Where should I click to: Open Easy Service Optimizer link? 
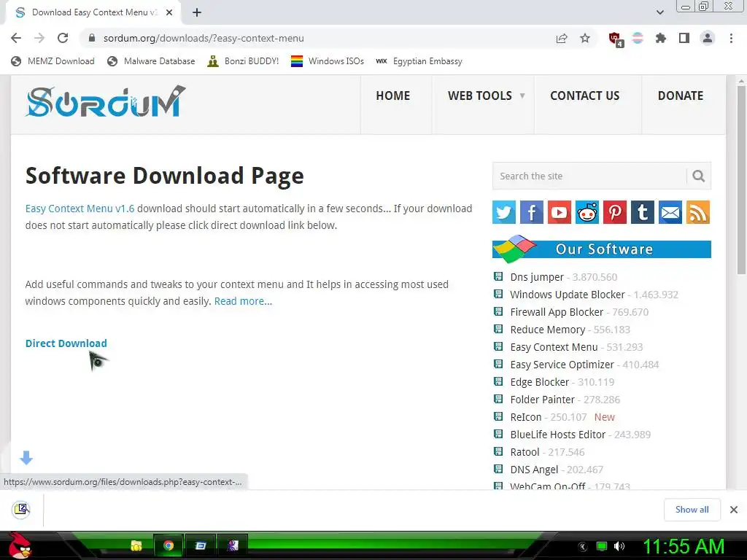[562, 365]
